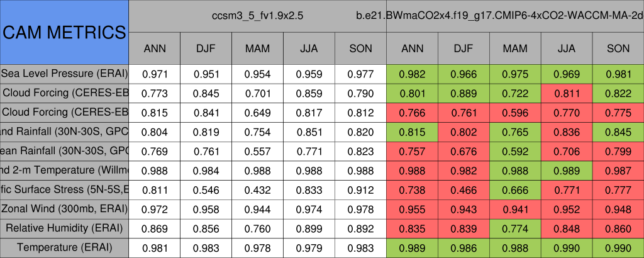
Task: Click the green 0.845 Land Rainfall SON cell
Action: pos(618,132)
